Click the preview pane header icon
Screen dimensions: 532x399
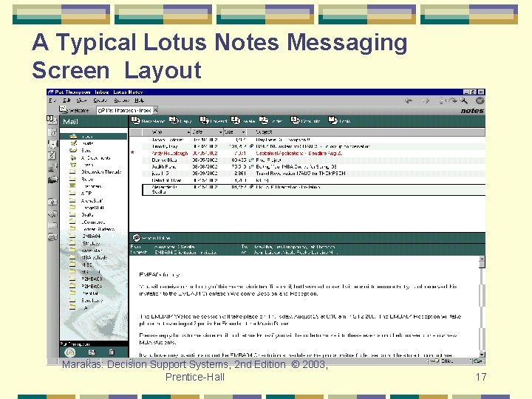tap(137, 238)
